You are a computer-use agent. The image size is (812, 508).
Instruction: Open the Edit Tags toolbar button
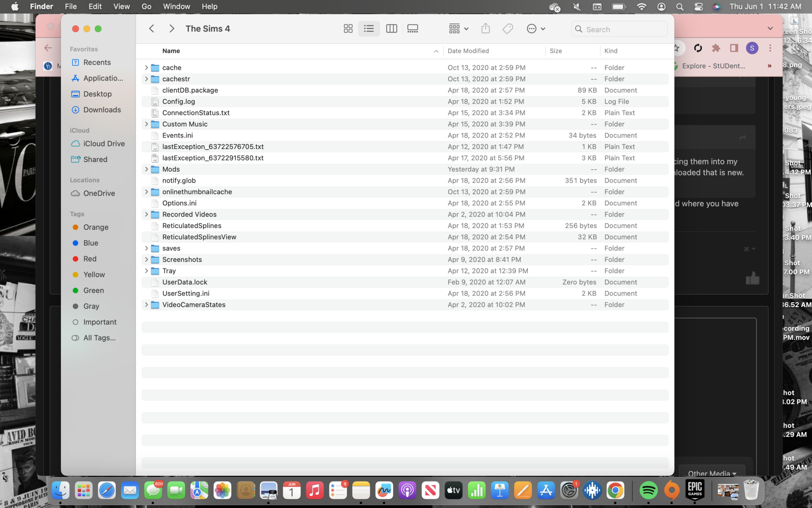(x=508, y=29)
